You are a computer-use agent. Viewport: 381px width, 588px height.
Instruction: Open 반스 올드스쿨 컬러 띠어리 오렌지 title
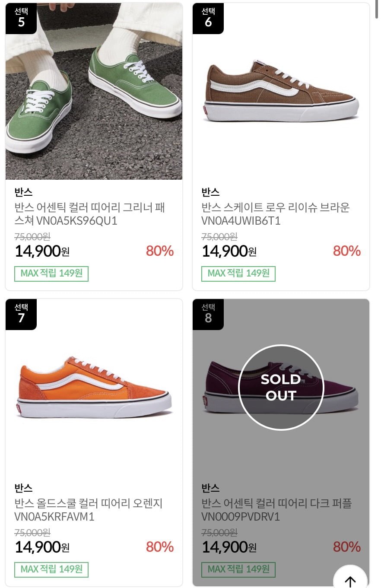89,510
